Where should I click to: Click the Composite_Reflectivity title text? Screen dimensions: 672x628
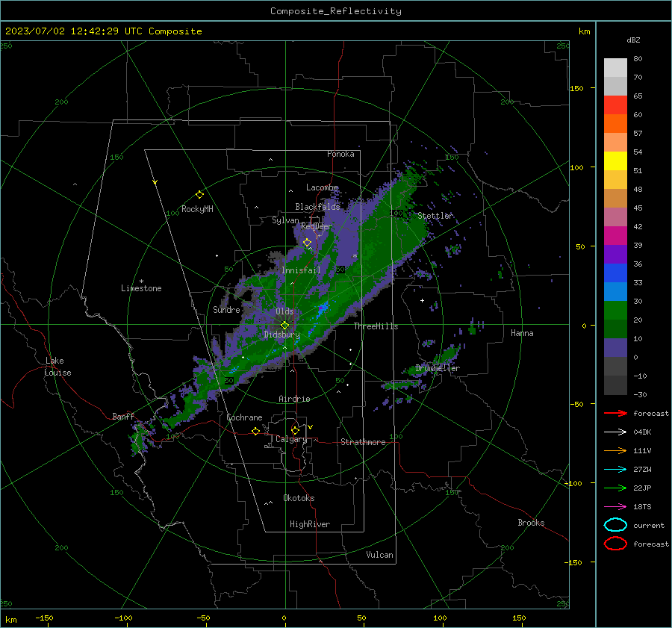coord(335,11)
